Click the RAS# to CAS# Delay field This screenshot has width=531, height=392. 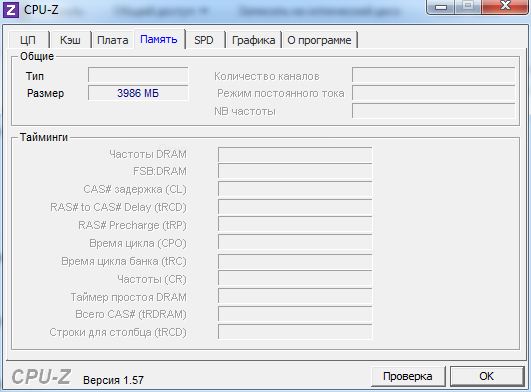295,207
